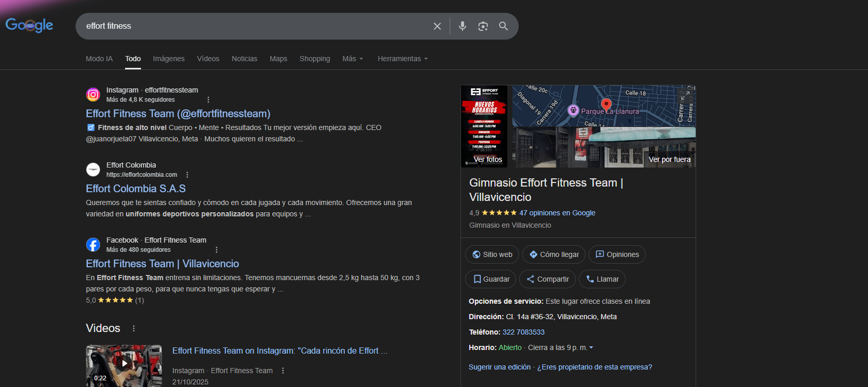Click the phone number 322 7083533

[523, 332]
